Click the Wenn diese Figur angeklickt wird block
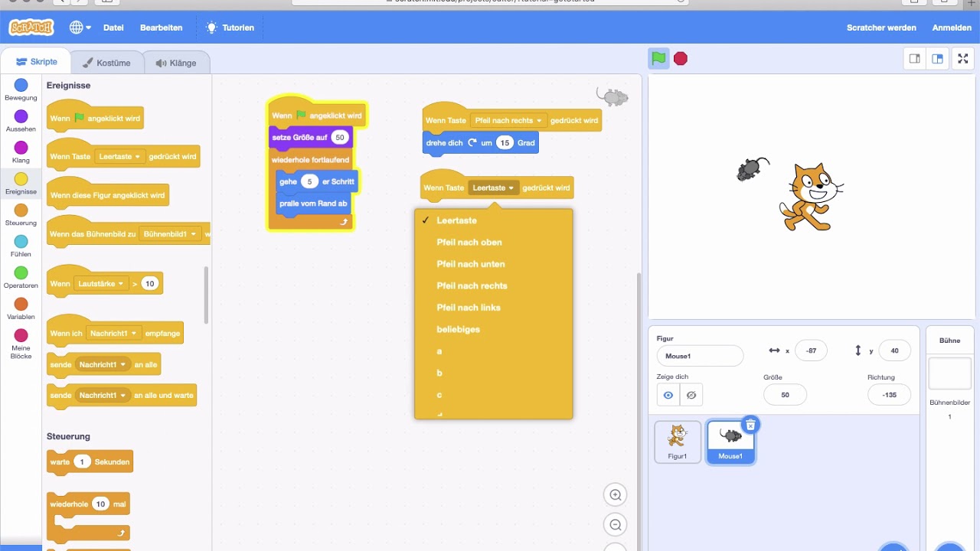The height and width of the screenshot is (551, 980). click(x=107, y=195)
